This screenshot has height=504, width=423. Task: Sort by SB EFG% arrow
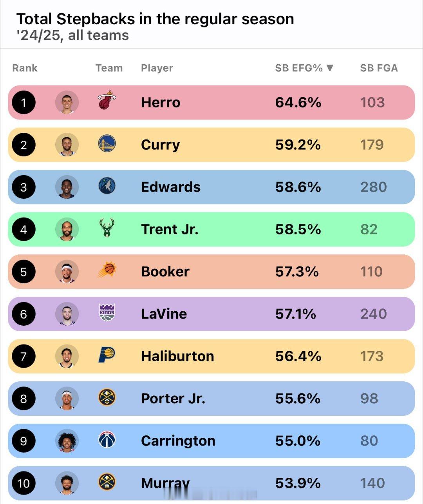coord(329,68)
